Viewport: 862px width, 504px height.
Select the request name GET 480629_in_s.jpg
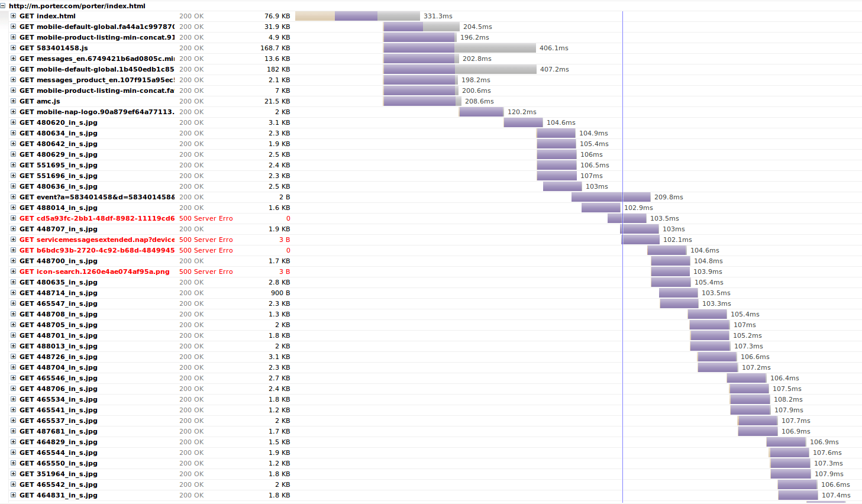click(x=59, y=154)
